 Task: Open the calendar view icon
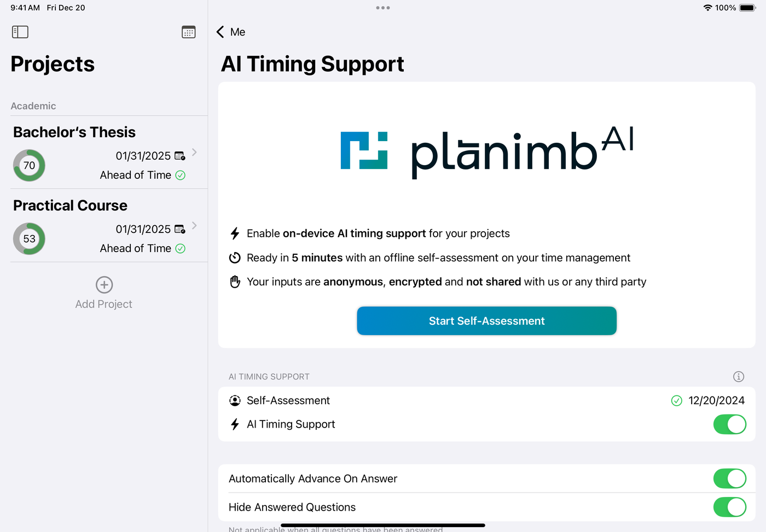tap(189, 32)
